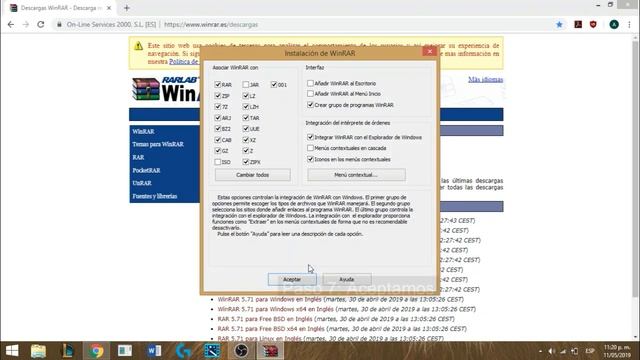Screen dimensions: 640x360
Task: Enable Menús contextuales en cascada
Action: [x=310, y=148]
